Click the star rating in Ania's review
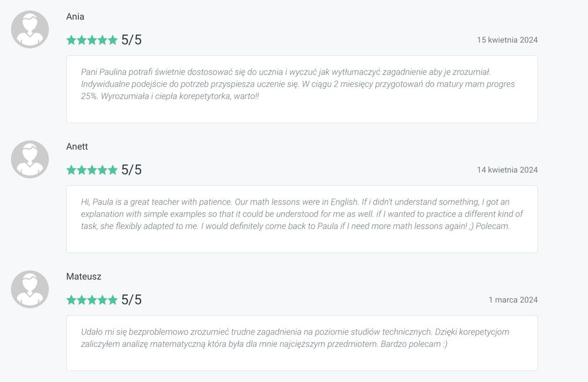The image size is (588, 382). tap(92, 40)
